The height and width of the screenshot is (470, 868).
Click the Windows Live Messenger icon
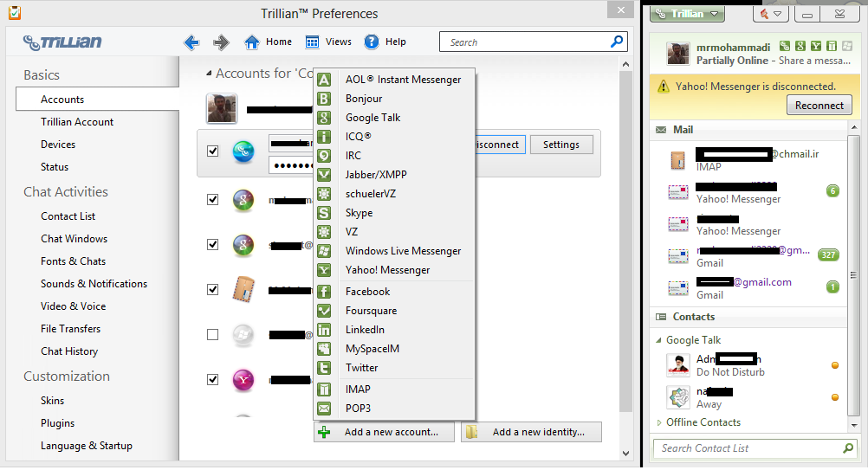(x=324, y=251)
